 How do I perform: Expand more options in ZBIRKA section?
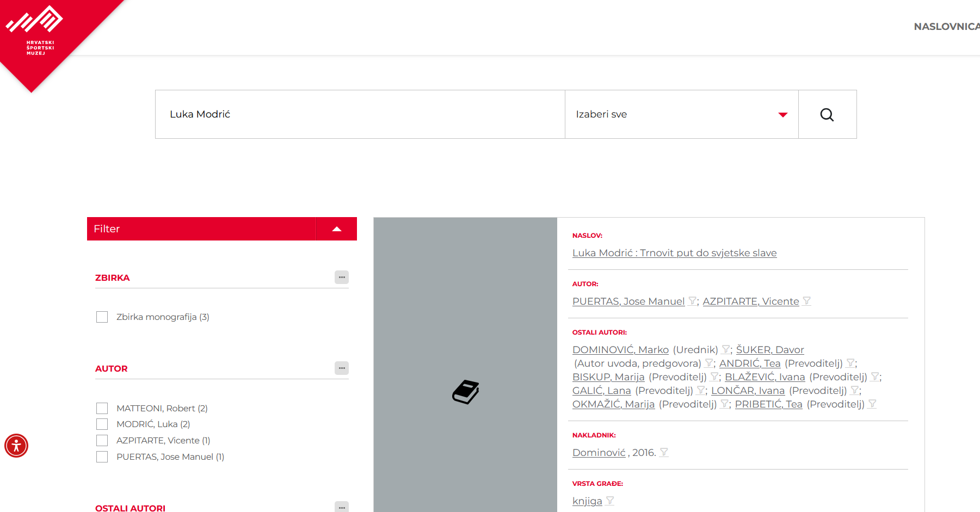click(x=341, y=277)
